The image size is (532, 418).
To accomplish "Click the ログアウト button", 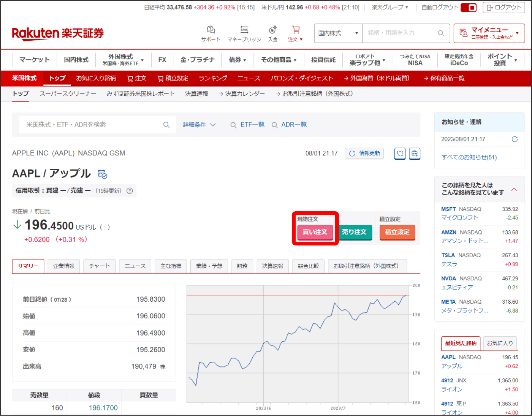I will (503, 7).
